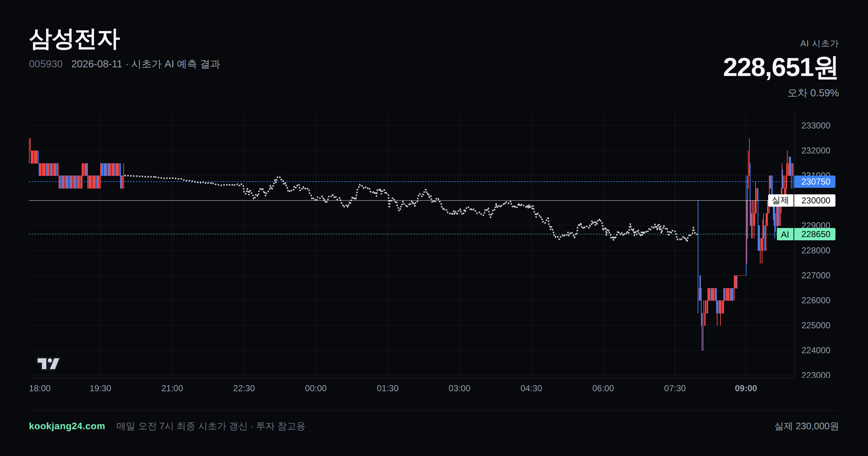Image resolution: width=868 pixels, height=456 pixels.
Task: Click the 03:00 time axis label
Action: (x=459, y=388)
